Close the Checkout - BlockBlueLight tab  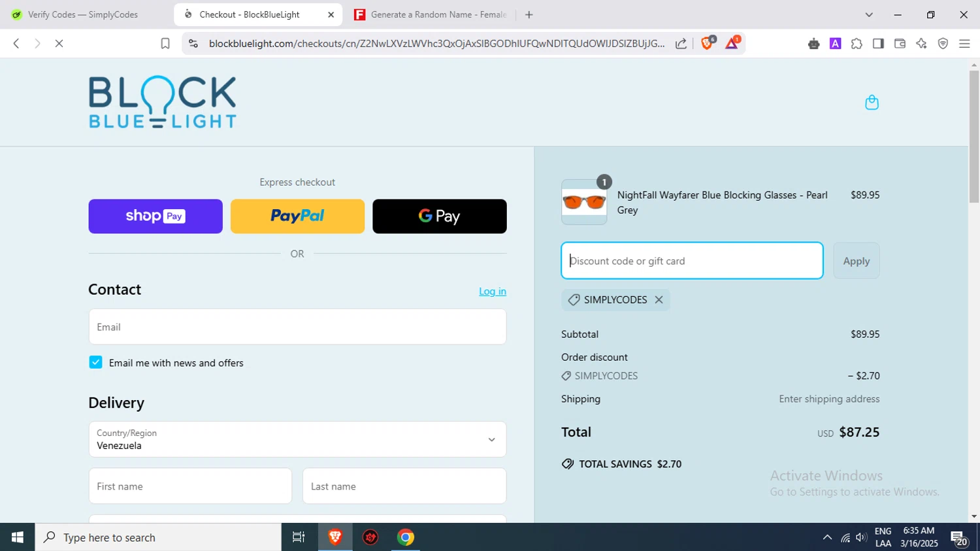pyautogui.click(x=331, y=14)
